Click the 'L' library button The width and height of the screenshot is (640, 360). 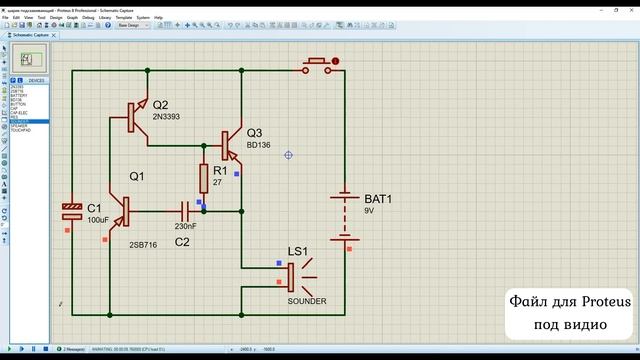point(20,80)
